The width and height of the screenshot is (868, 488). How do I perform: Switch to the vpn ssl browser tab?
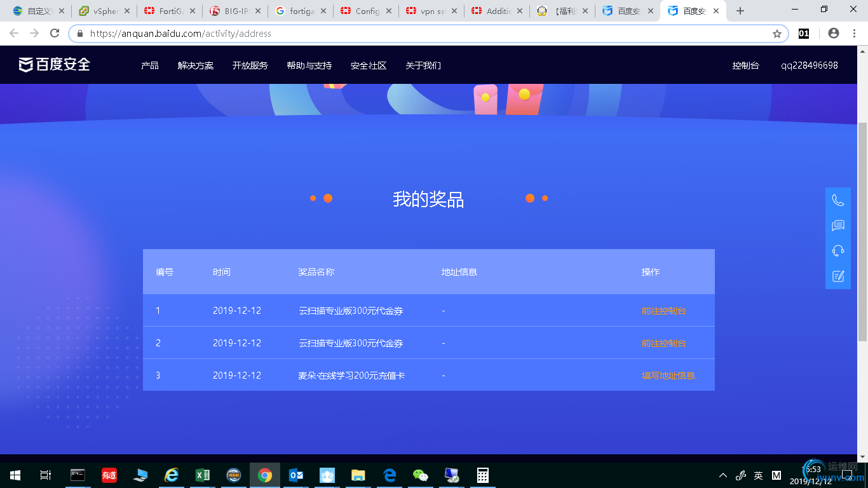point(432,11)
